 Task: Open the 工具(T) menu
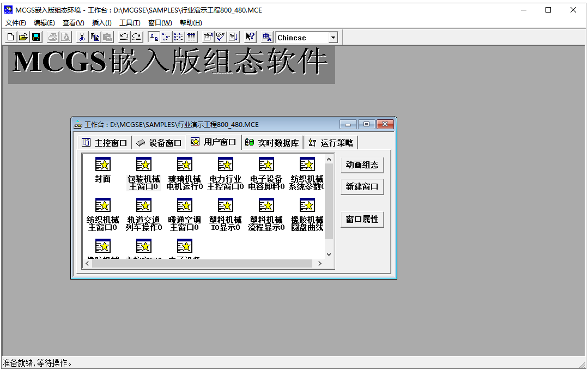[x=130, y=23]
